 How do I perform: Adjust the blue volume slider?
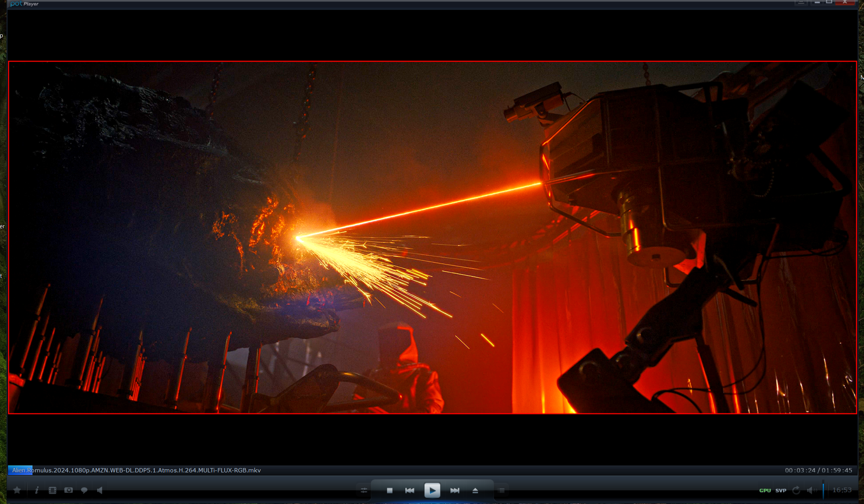point(823,490)
